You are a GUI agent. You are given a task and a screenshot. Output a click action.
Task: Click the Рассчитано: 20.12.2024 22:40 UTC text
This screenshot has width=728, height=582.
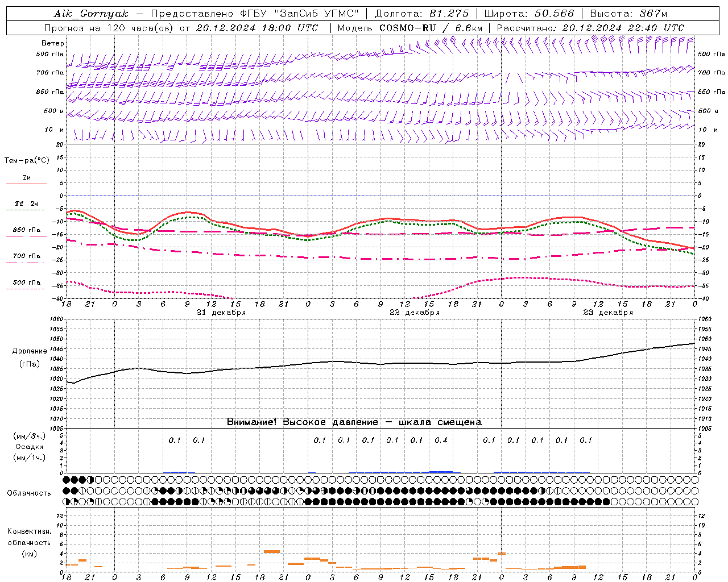click(590, 28)
